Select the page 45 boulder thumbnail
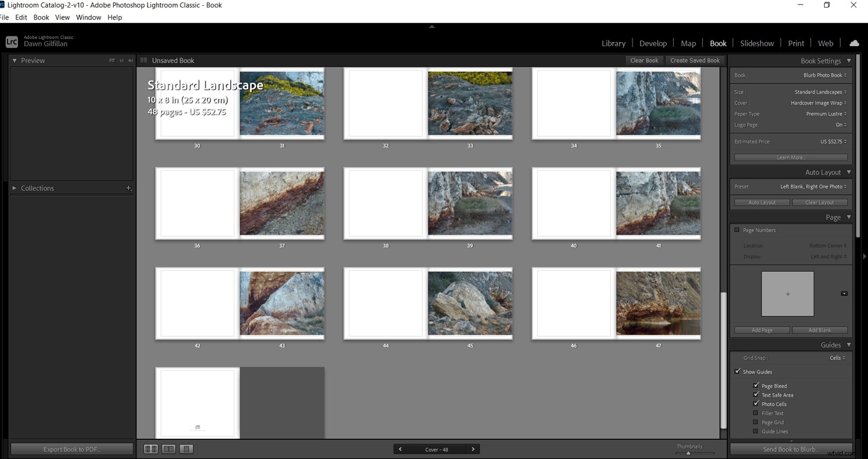 (470, 303)
